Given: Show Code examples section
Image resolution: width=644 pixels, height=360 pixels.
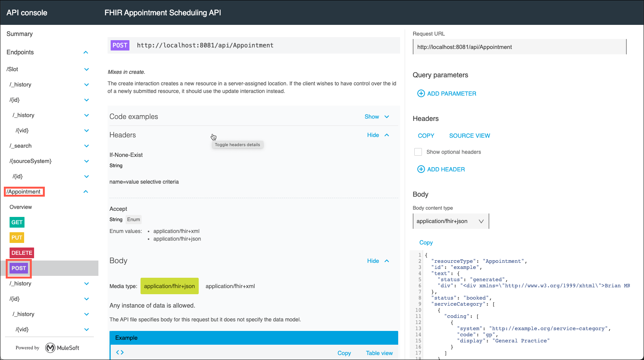Looking at the screenshot, I should pyautogui.click(x=377, y=117).
